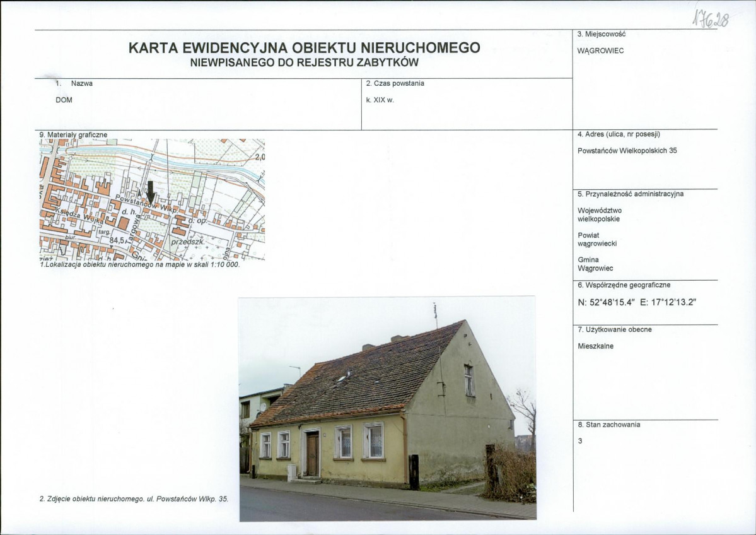756x535 pixels.
Task: Click the title 'KARTA EWIDENCYJNA OBIEKTU NIERUCHOMEGO'
Action: (305, 48)
